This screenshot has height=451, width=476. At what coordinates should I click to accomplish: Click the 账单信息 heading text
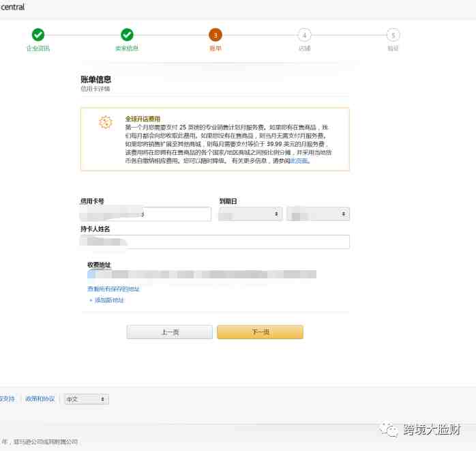pos(96,80)
